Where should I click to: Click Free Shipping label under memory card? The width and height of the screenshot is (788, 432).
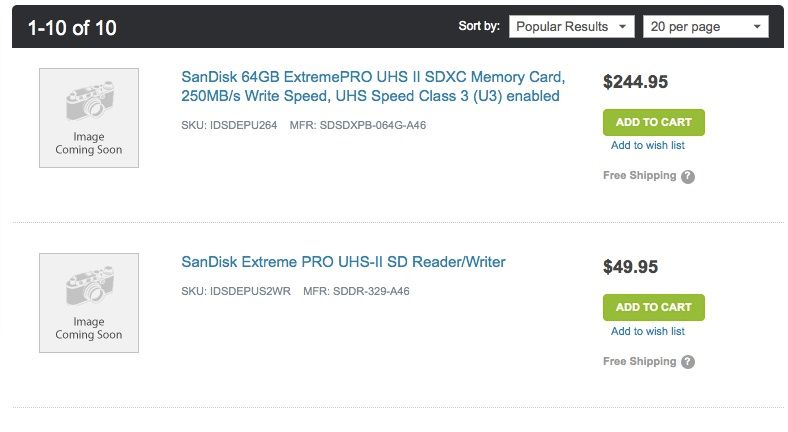[x=639, y=175]
